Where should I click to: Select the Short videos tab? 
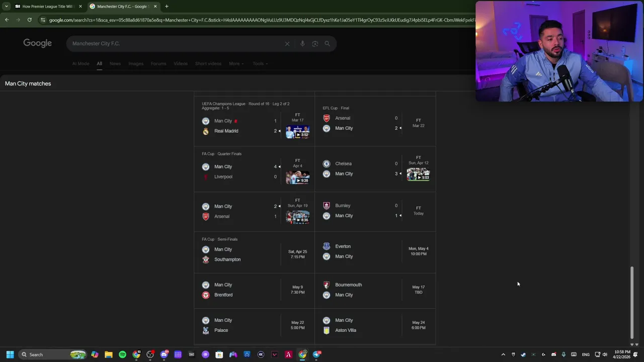click(x=208, y=63)
